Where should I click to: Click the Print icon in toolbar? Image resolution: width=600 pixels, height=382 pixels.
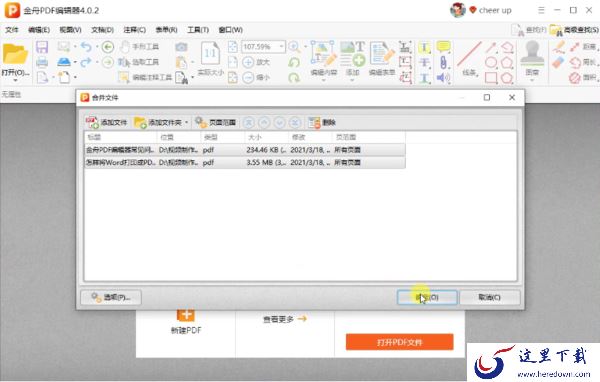tap(42, 62)
